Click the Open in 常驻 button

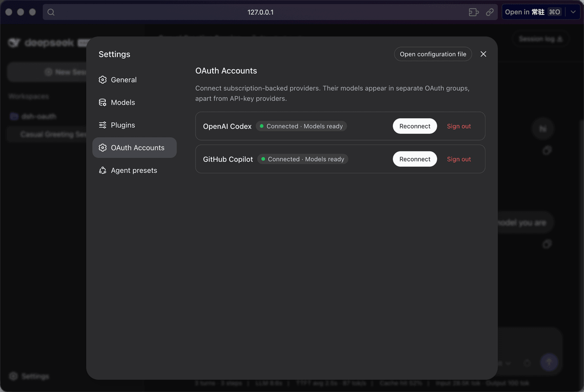[533, 12]
